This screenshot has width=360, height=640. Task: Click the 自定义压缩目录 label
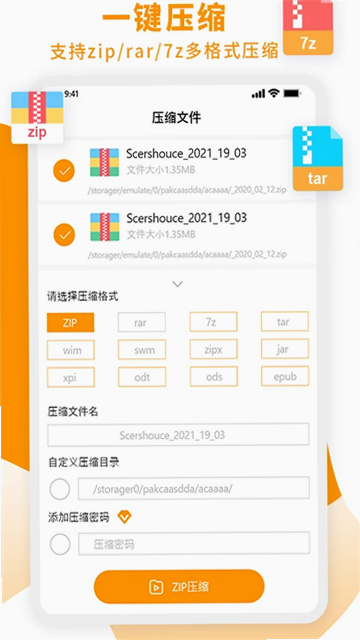(x=84, y=462)
